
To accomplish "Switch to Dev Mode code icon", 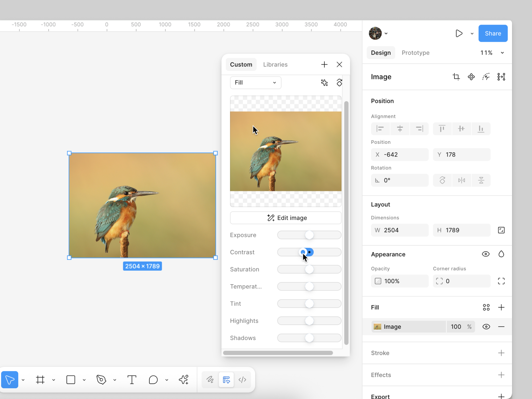I will [242, 380].
